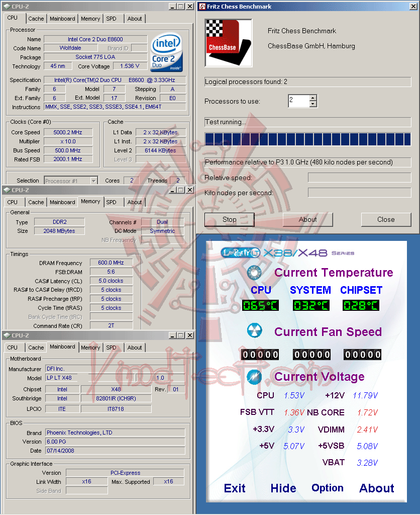Image resolution: width=420 pixels, height=515 pixels.
Task: Click the LanParty logo badge
Action: [240, 252]
